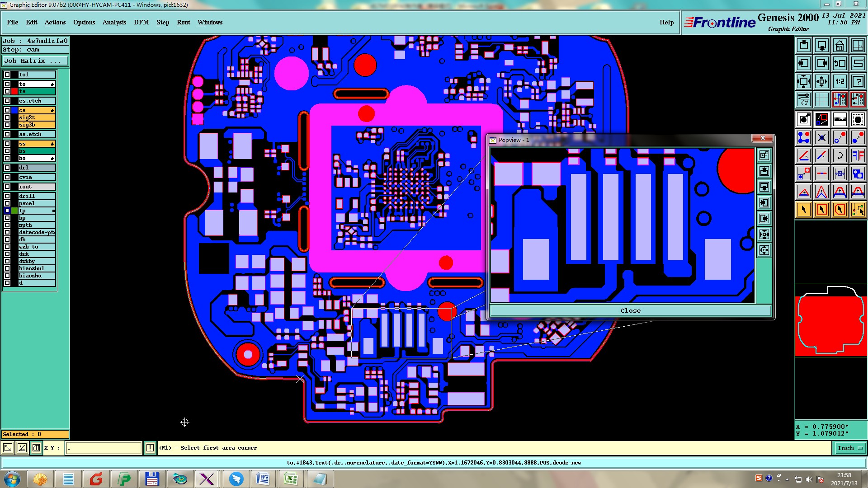
Task: Click the Help button
Action: pyautogui.click(x=666, y=22)
